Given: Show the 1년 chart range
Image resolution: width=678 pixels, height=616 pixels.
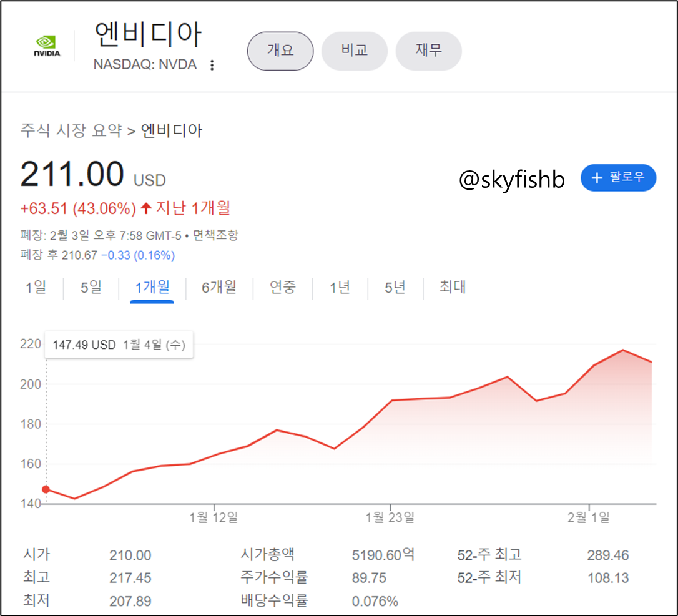Looking at the screenshot, I should tap(340, 288).
